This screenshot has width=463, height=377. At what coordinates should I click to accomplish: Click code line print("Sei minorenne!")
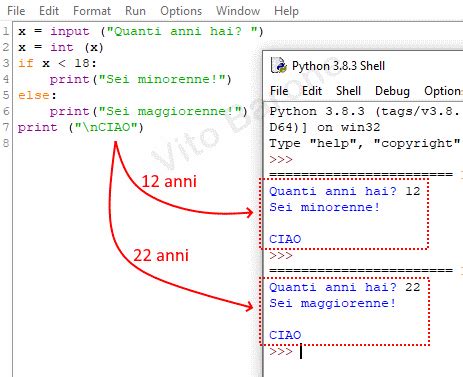pos(140,79)
